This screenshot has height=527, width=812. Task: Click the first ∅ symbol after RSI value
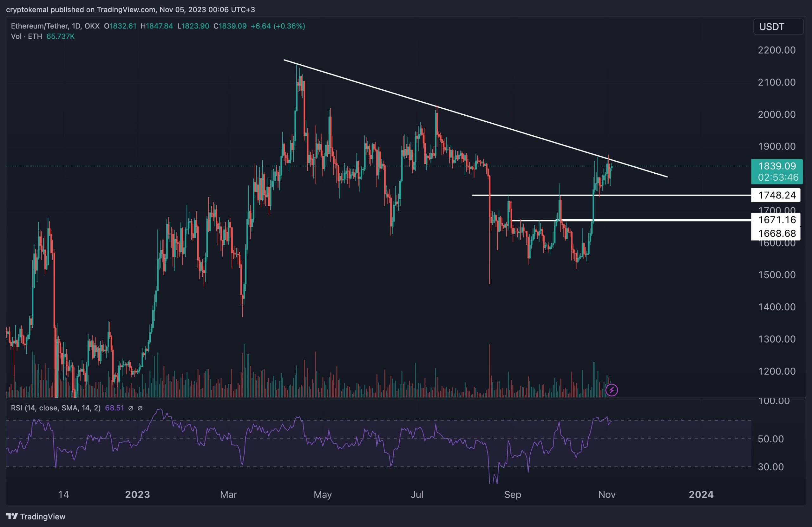(x=130, y=408)
